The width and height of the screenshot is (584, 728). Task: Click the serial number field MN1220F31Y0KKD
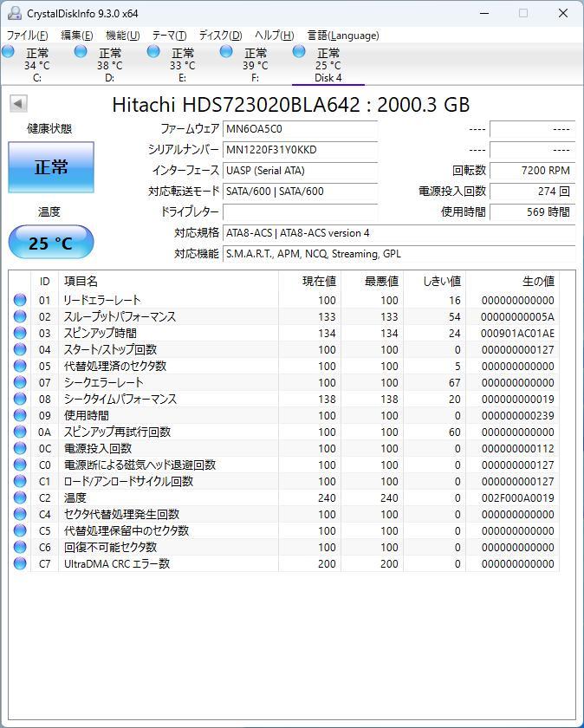pyautogui.click(x=300, y=150)
